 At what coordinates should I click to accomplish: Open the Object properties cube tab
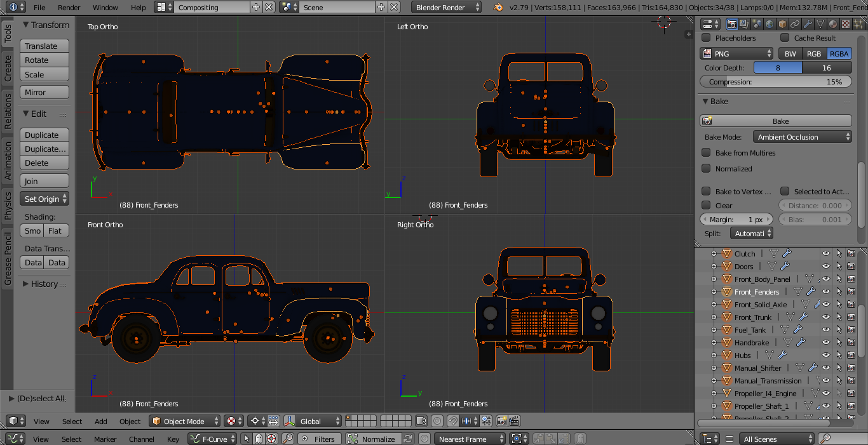point(782,24)
